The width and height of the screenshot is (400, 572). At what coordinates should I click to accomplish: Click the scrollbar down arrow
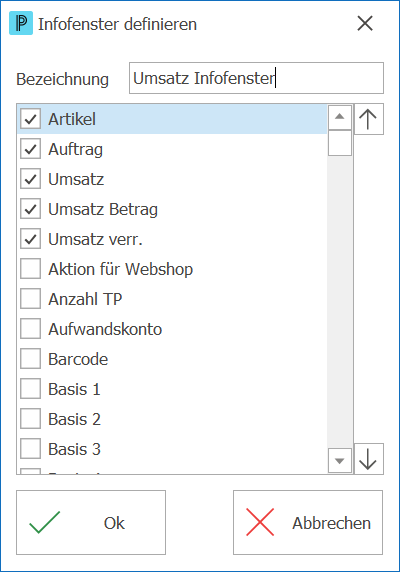(x=340, y=460)
